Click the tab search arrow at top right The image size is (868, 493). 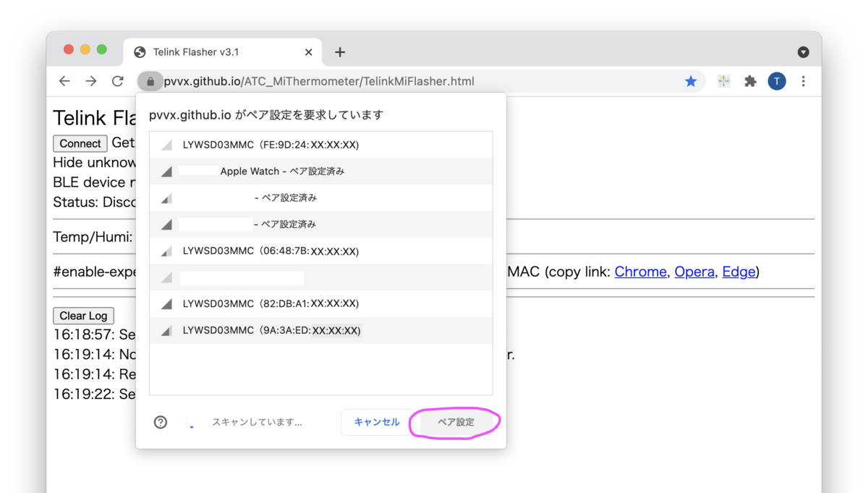(803, 52)
